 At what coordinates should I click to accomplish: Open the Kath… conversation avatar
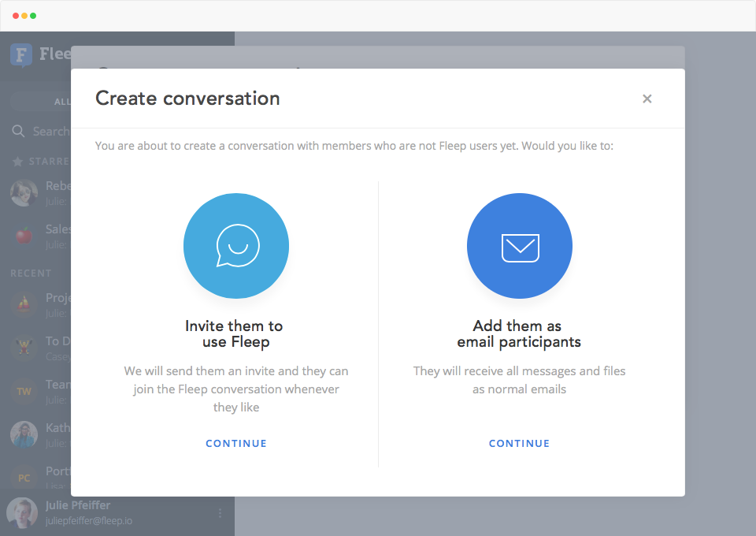coord(24,434)
